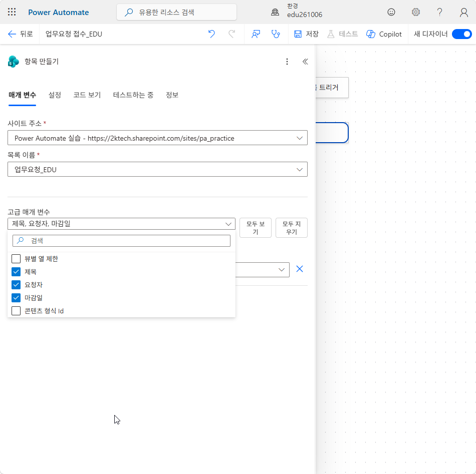Open the user account profile icon
Viewport: 476px width, 474px height.
click(463, 12)
